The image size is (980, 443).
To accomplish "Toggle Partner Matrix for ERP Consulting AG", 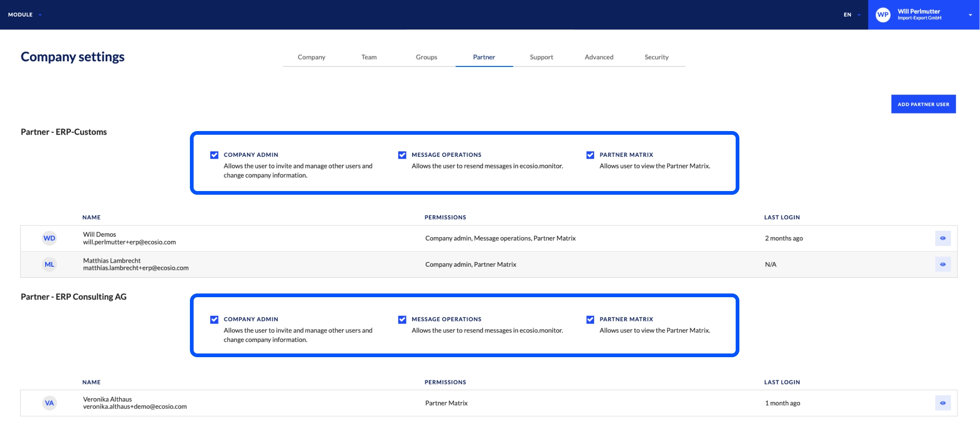I will click(x=590, y=319).
